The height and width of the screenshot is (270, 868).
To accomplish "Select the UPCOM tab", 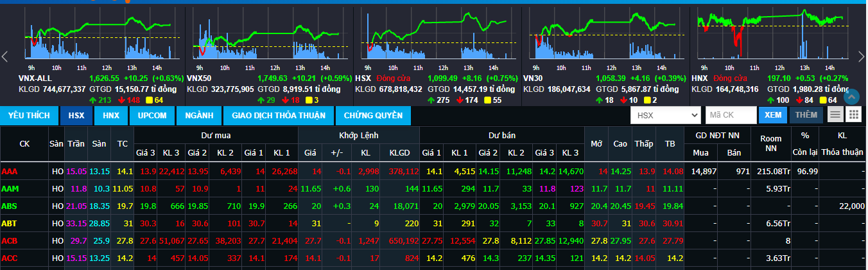I will click(152, 116).
